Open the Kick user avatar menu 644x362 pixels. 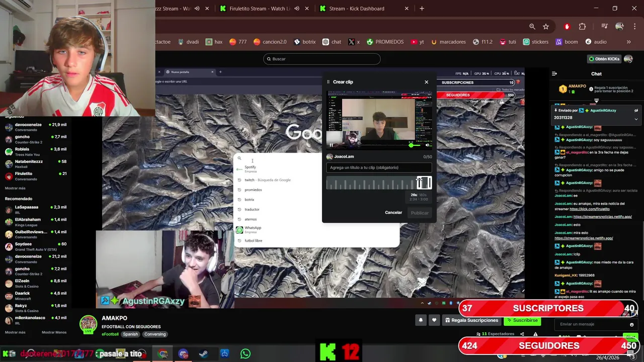click(628, 59)
